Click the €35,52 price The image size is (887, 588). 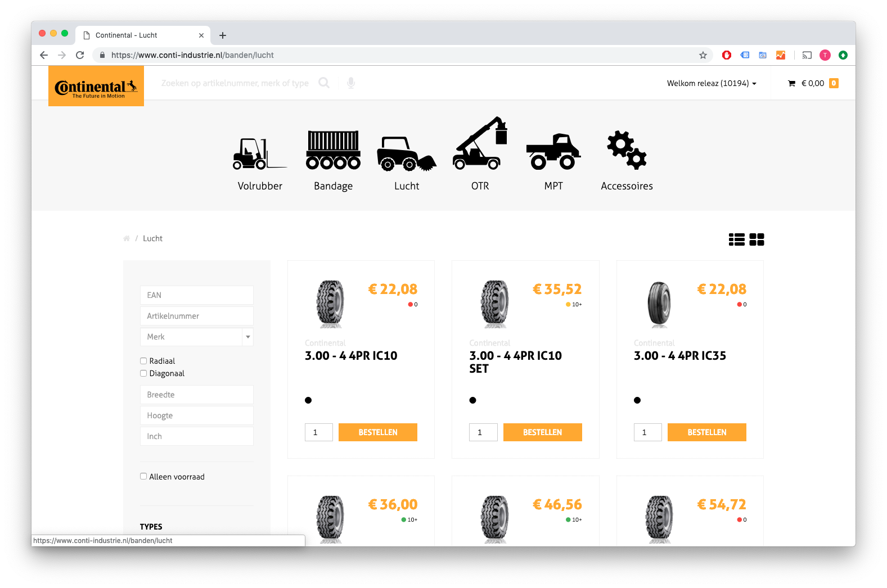click(557, 289)
